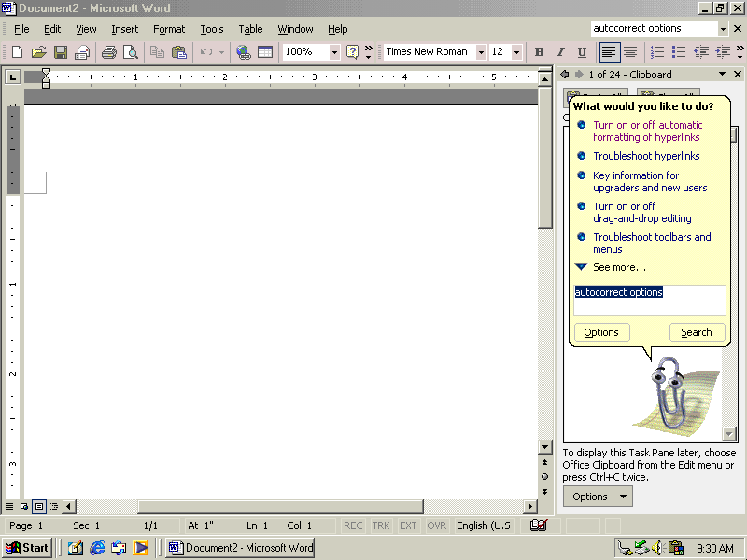
Task: Open 'Troubleshoot toolbars and menus' help topic
Action: (x=652, y=243)
